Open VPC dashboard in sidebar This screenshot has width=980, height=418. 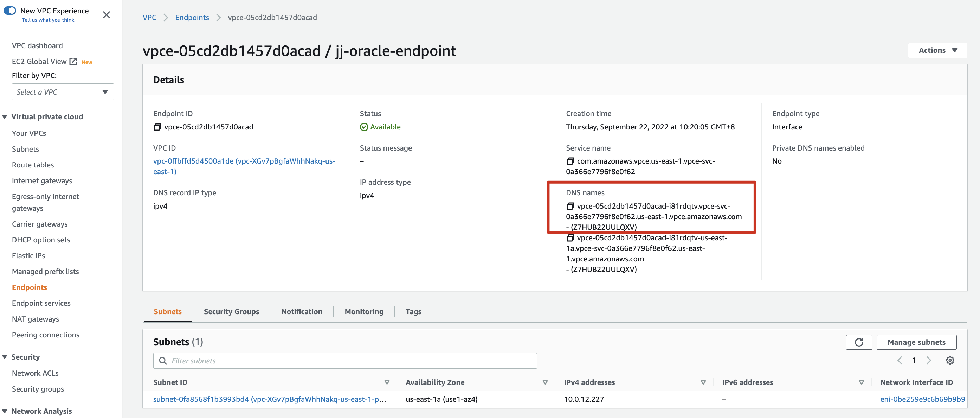point(37,46)
